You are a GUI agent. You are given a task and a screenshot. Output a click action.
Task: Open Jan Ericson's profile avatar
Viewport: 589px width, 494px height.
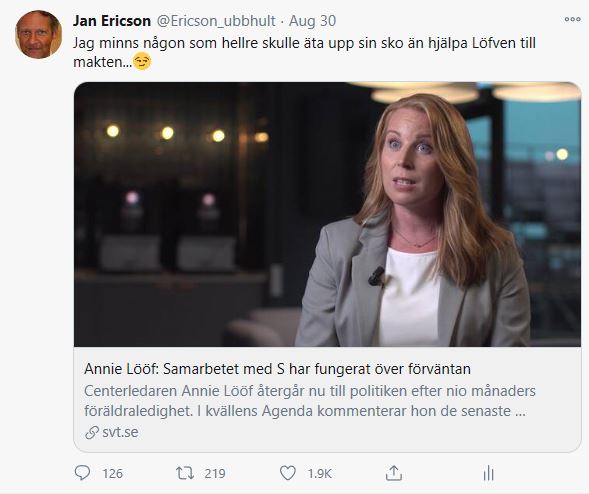point(38,35)
